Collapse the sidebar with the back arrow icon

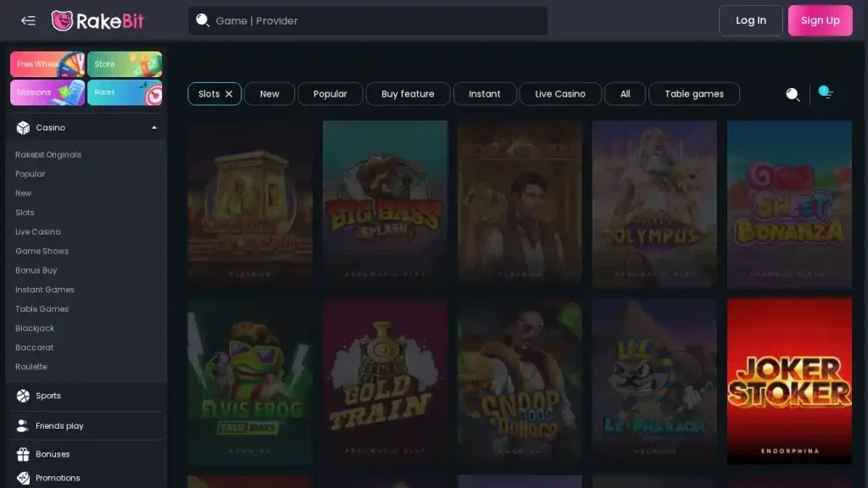click(28, 21)
